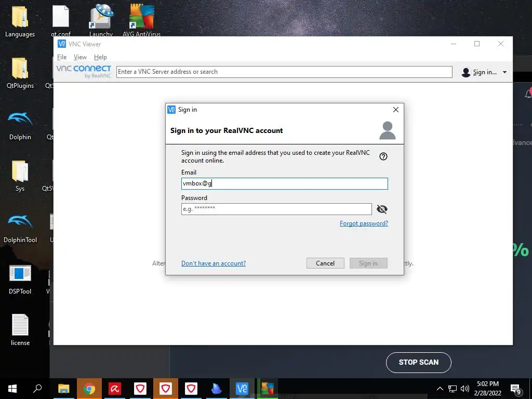Open AVG icon in taskbar
The image size is (532, 399).
(268, 389)
